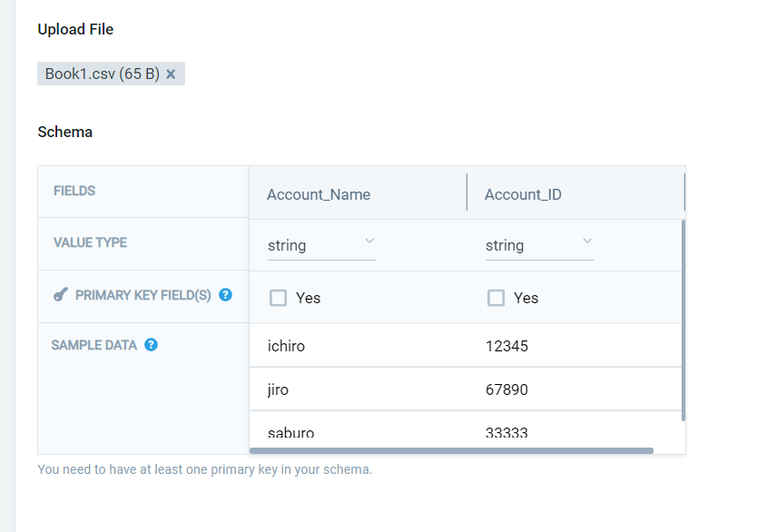Click sample value saburo

pos(291,433)
